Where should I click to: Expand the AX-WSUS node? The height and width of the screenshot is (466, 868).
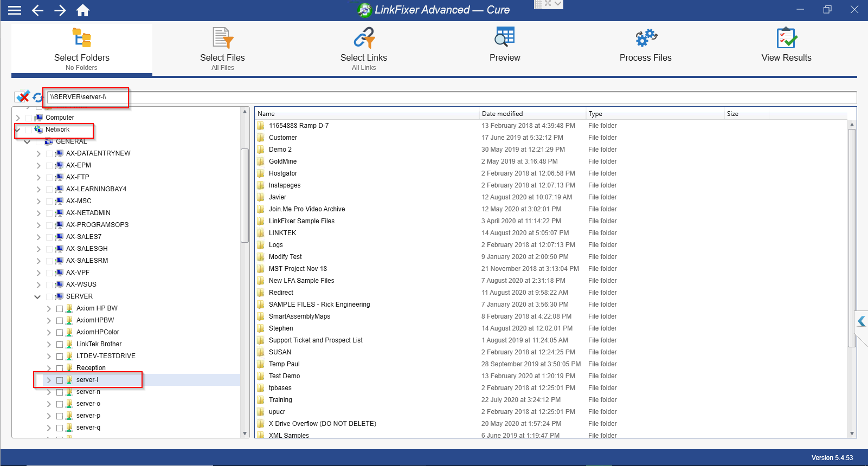point(38,285)
